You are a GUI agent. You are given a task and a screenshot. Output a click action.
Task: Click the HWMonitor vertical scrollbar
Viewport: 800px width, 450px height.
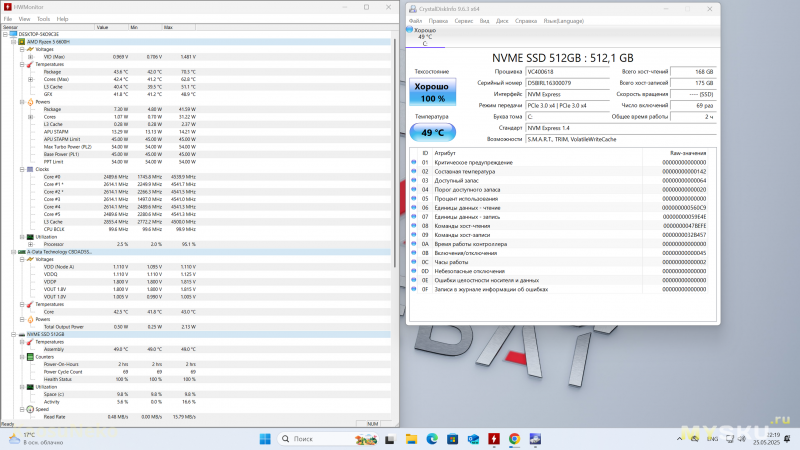(394, 153)
